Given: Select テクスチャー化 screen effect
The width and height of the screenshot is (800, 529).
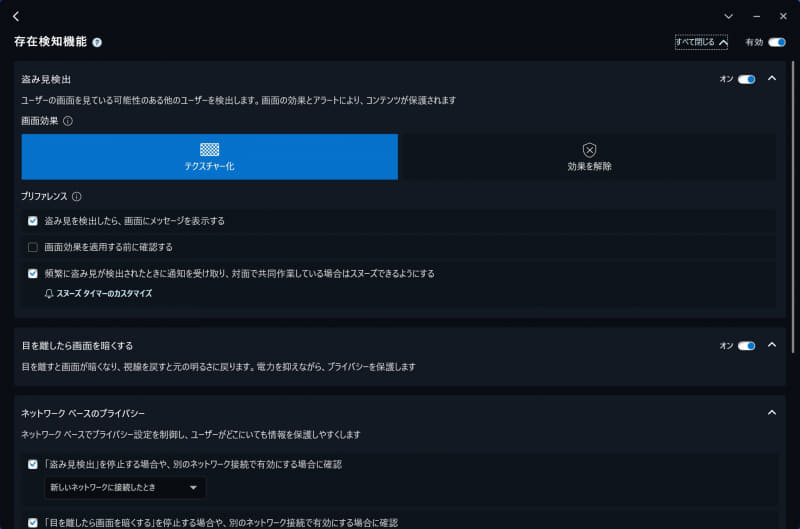Looking at the screenshot, I should click(x=210, y=157).
